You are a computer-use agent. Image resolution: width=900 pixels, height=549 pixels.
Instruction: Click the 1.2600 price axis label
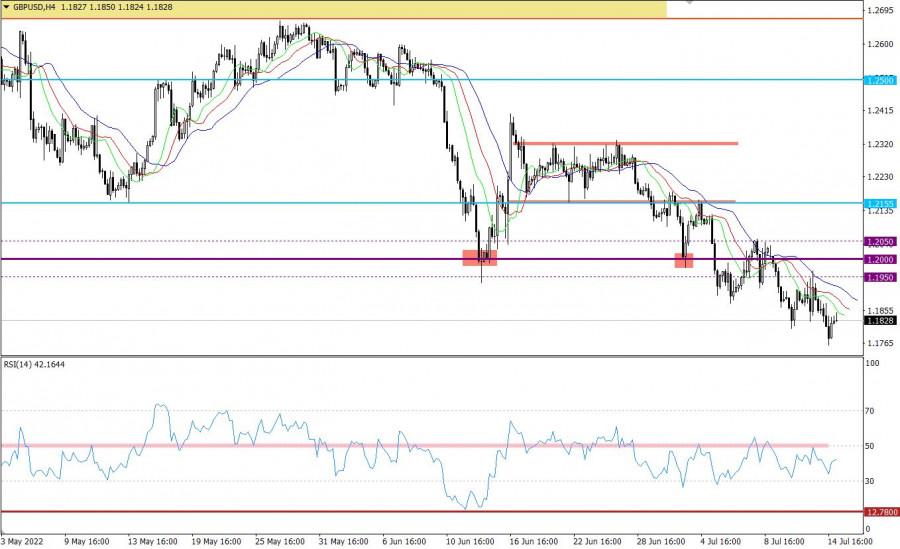coord(880,44)
